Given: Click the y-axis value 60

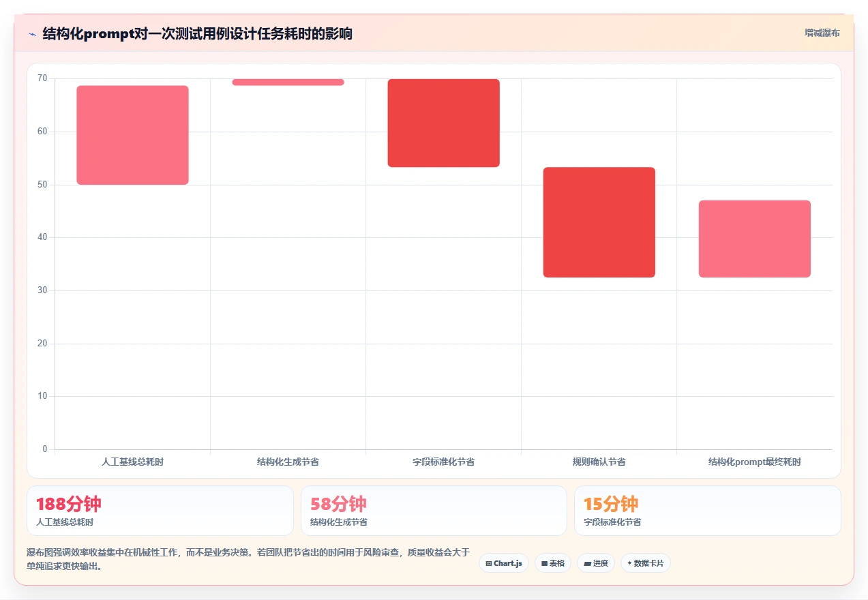Looking at the screenshot, I should pos(42,132).
